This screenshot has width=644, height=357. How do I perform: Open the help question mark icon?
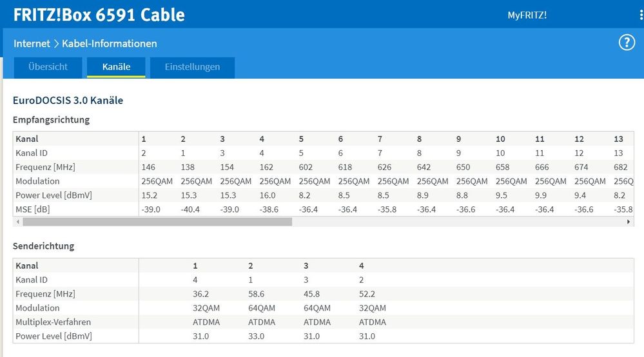[x=627, y=43]
